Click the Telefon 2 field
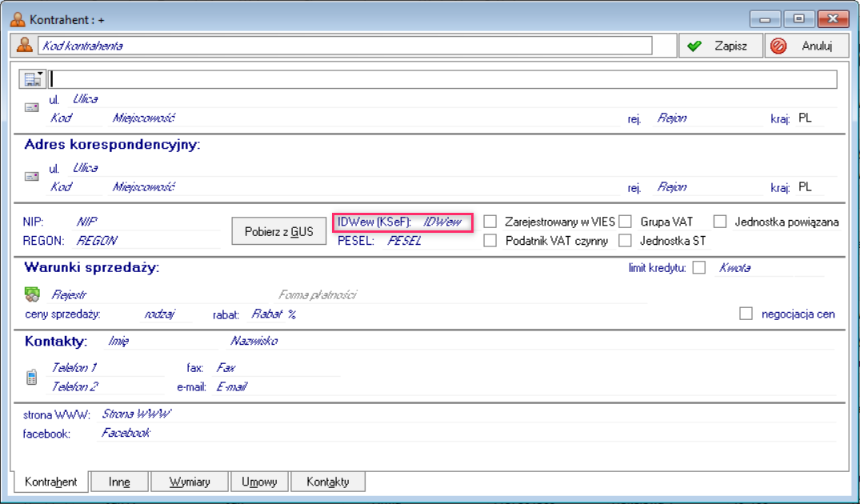This screenshot has width=860, height=504. pyautogui.click(x=106, y=386)
